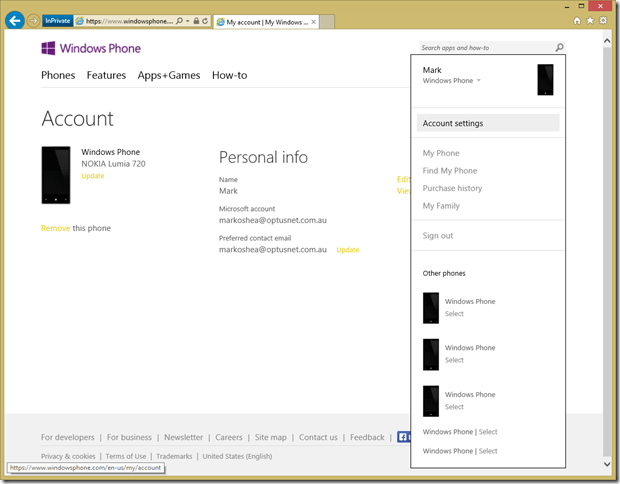
Task: Open the Feedback footer link
Action: (367, 437)
